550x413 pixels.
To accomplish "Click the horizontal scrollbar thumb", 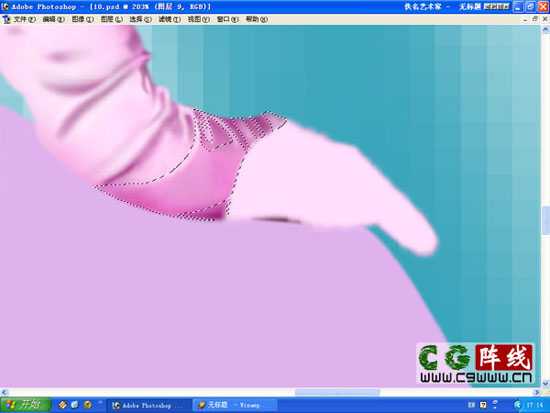I will (x=337, y=392).
